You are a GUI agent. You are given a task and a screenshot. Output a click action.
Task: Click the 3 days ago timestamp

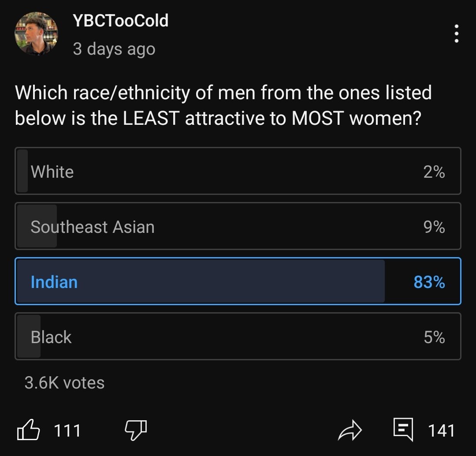(114, 49)
